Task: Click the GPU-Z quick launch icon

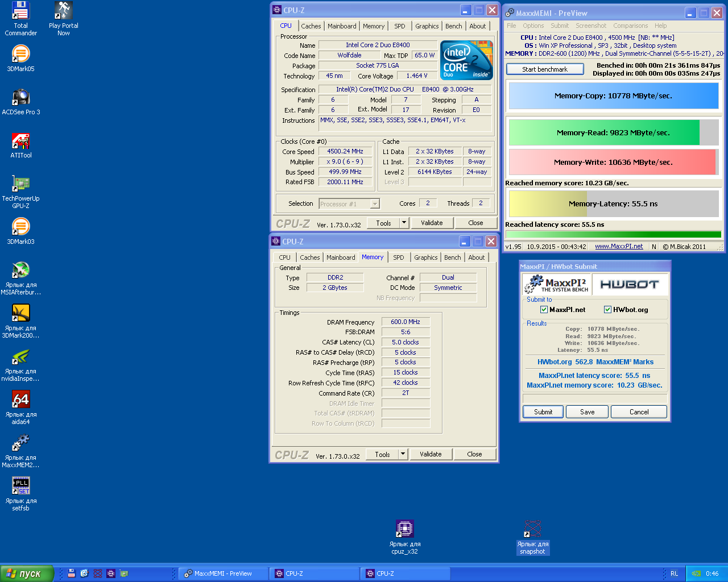Action: click(124, 573)
